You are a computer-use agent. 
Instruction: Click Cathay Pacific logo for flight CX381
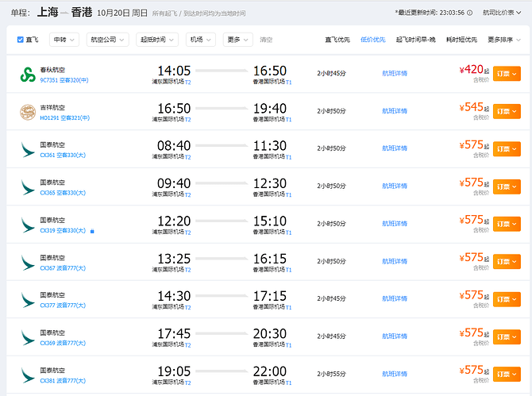tap(28, 374)
